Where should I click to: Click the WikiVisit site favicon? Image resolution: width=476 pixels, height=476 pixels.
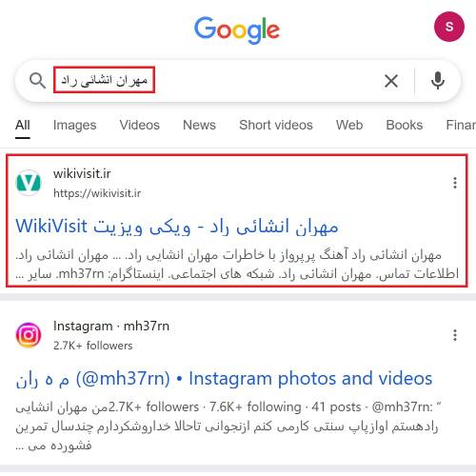pyautogui.click(x=29, y=183)
